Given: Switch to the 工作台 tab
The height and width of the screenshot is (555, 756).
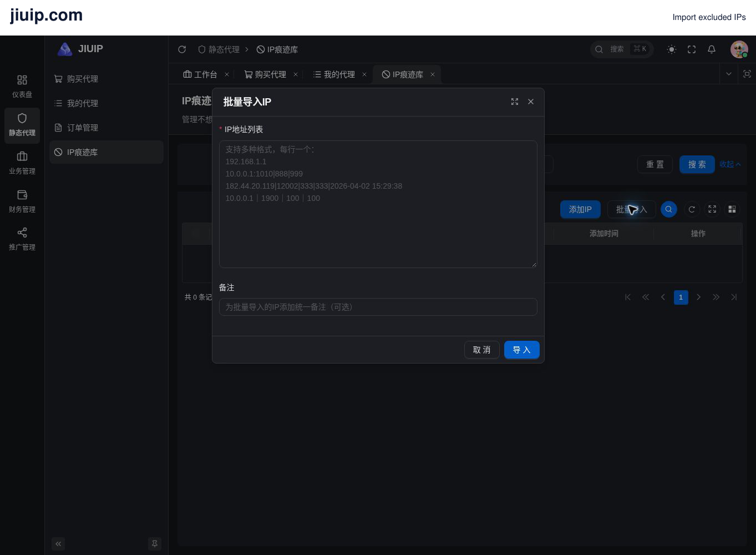Looking at the screenshot, I should click(200, 74).
